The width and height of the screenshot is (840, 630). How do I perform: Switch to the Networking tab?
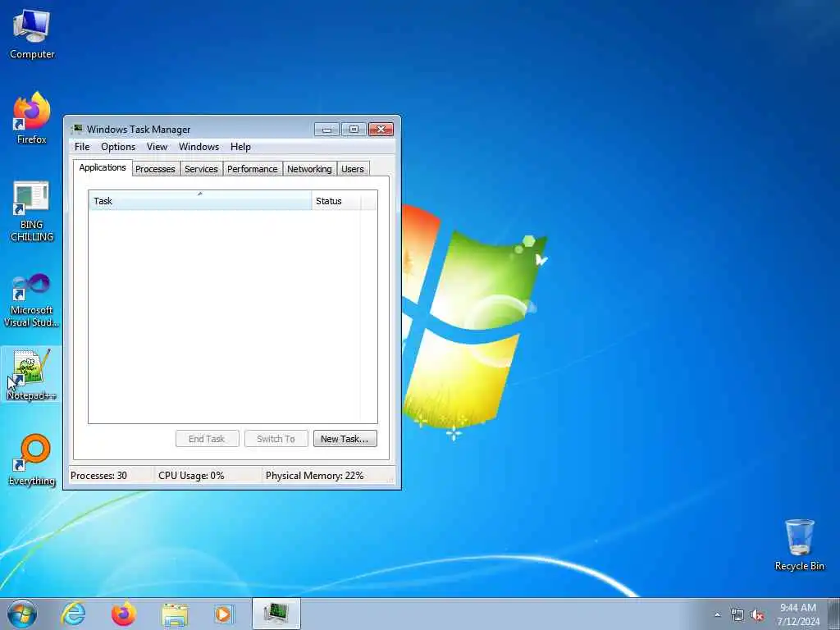309,169
